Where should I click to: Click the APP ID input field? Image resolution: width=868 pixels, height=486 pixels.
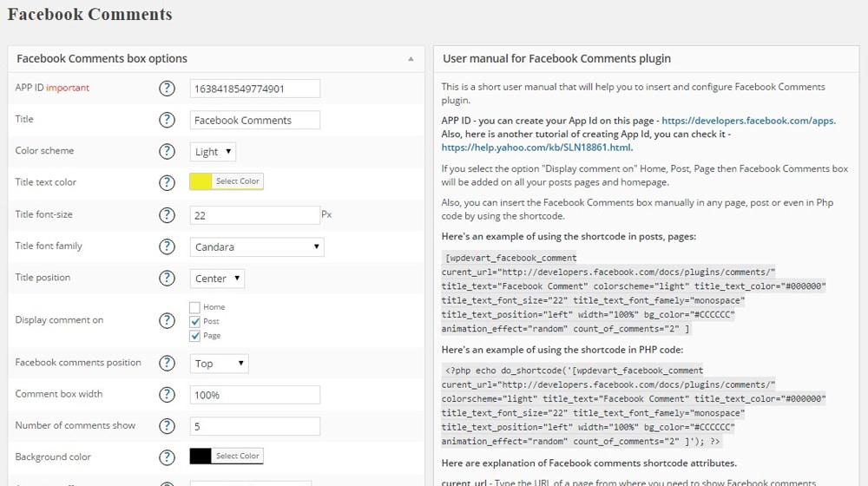point(254,89)
